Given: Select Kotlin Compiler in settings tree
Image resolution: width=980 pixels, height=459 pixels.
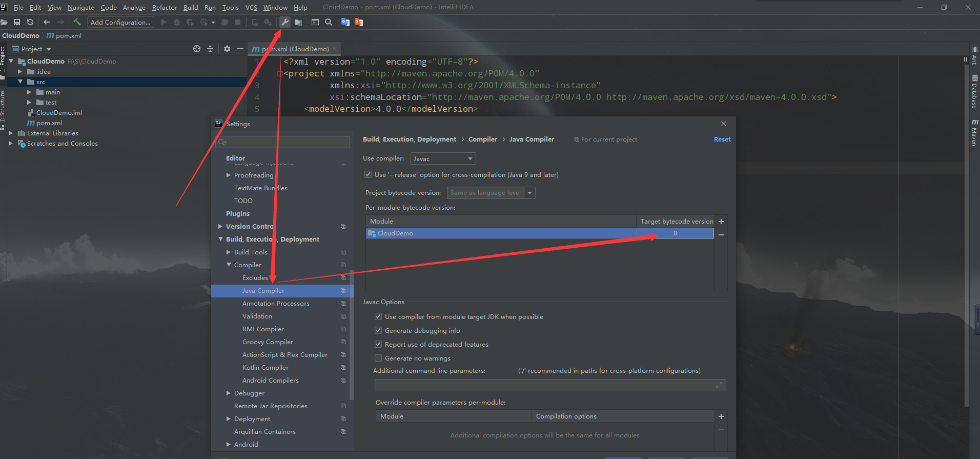Looking at the screenshot, I should point(266,367).
